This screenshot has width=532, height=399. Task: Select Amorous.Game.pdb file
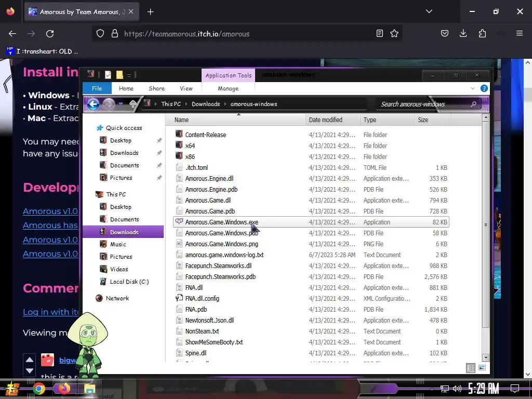210,211
